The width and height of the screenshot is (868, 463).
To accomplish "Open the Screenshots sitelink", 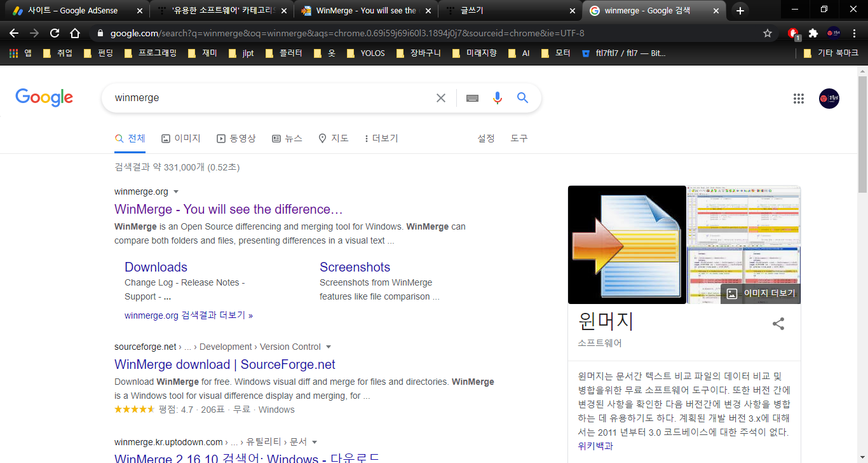I will (x=355, y=267).
